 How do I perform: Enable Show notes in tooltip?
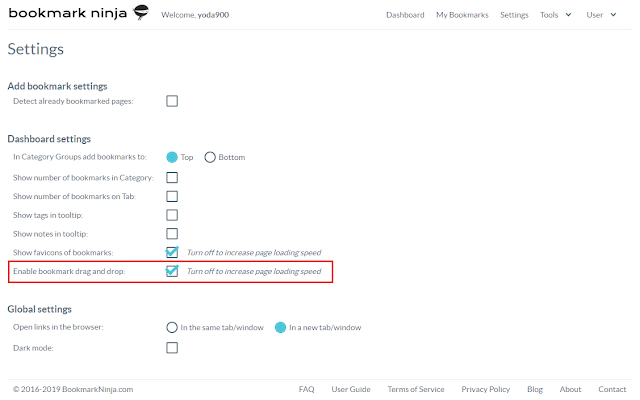tap(172, 234)
